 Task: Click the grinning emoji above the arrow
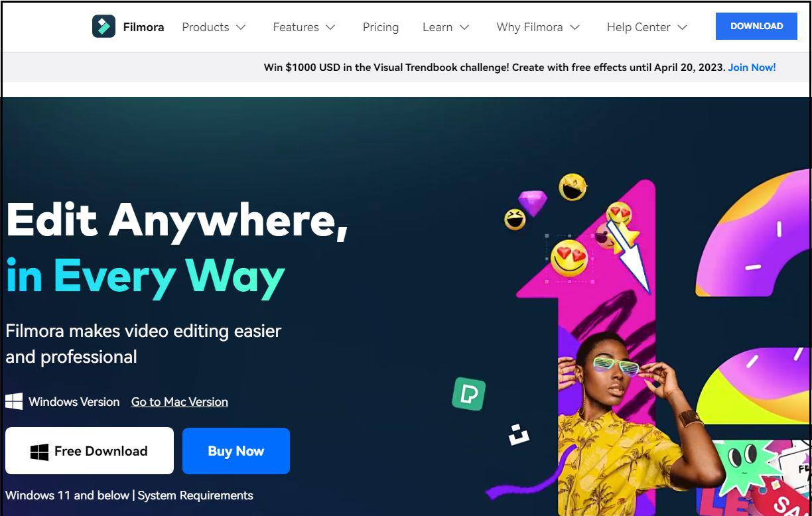[573, 187]
